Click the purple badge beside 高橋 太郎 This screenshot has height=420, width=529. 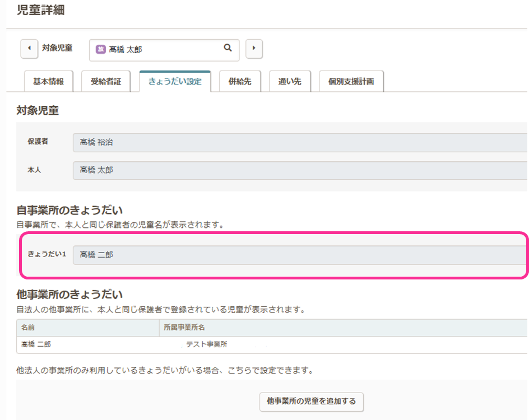[101, 49]
